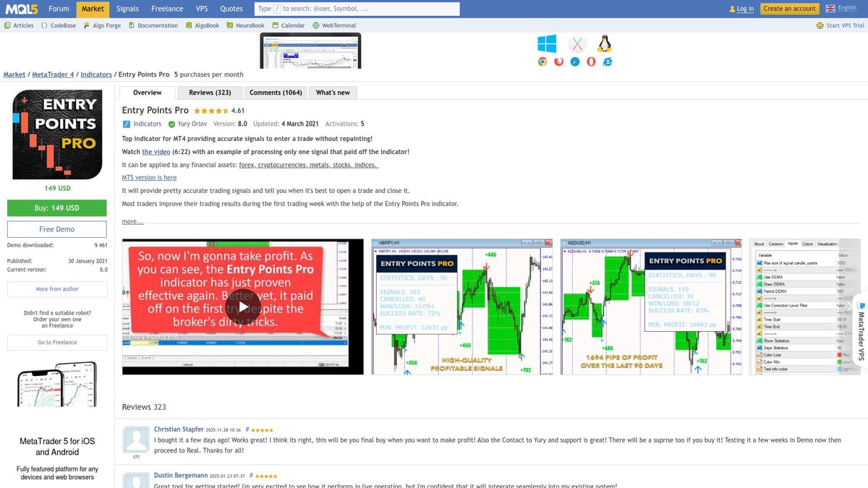
Task: Open the Signals menu
Action: (x=127, y=9)
